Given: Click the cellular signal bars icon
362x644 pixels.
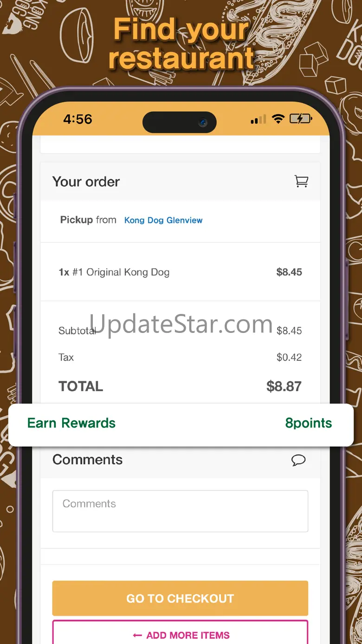Looking at the screenshot, I should pyautogui.click(x=259, y=120).
